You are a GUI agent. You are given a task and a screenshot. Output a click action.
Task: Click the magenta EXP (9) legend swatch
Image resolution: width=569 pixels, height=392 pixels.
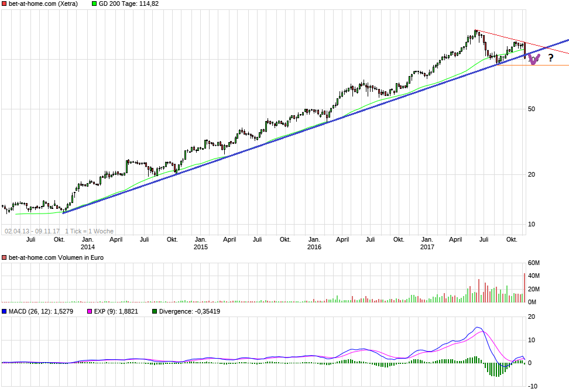click(x=90, y=311)
